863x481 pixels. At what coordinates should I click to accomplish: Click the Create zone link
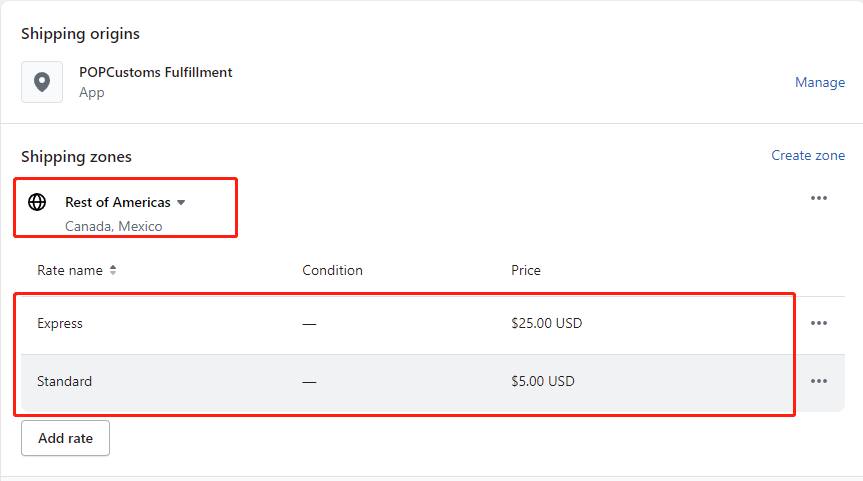coord(807,155)
